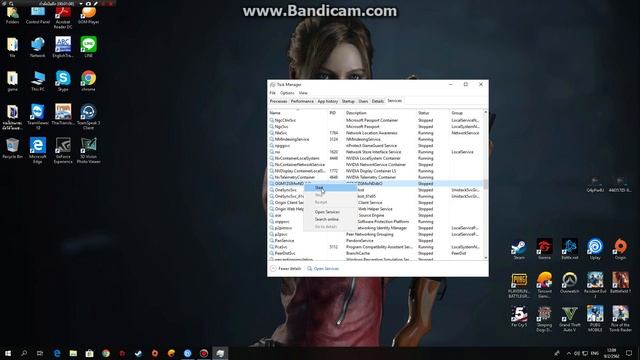Select Rise of the Tomb Raider icon
Viewport: 640px width, 360px height.
[620, 319]
